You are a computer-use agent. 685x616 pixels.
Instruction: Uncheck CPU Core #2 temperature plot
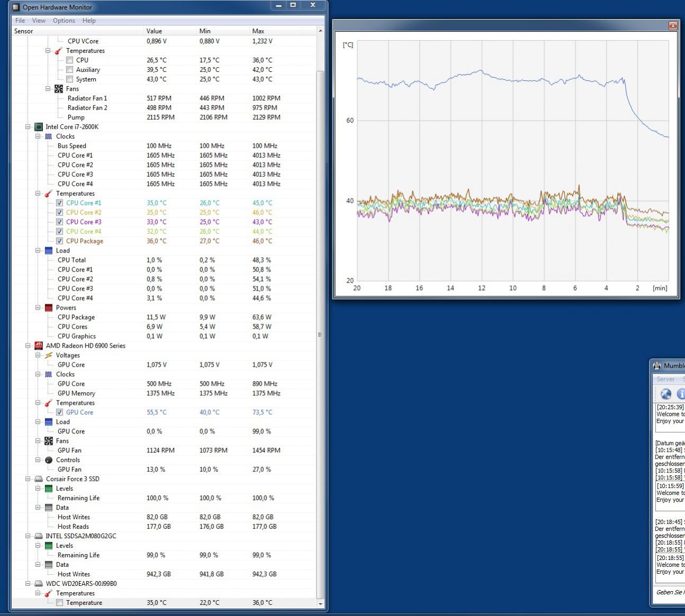pyautogui.click(x=60, y=212)
